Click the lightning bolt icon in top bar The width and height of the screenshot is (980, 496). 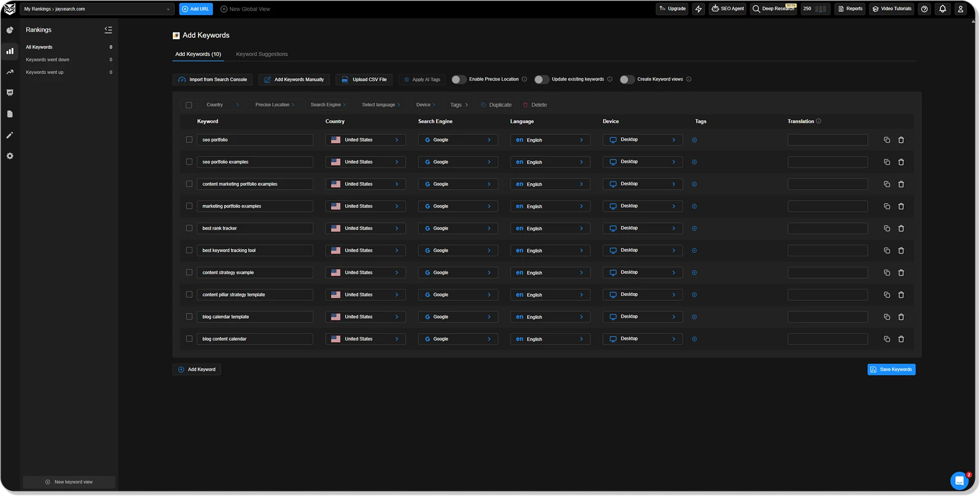coord(698,9)
